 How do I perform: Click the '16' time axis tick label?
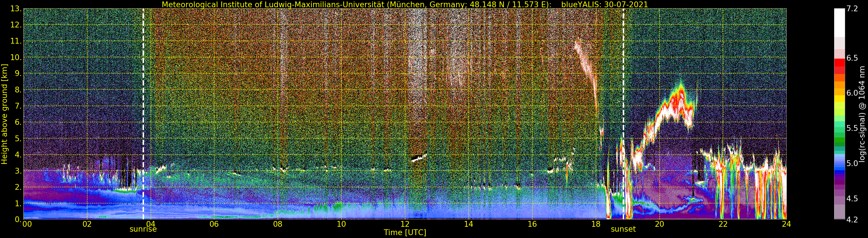[532, 224]
